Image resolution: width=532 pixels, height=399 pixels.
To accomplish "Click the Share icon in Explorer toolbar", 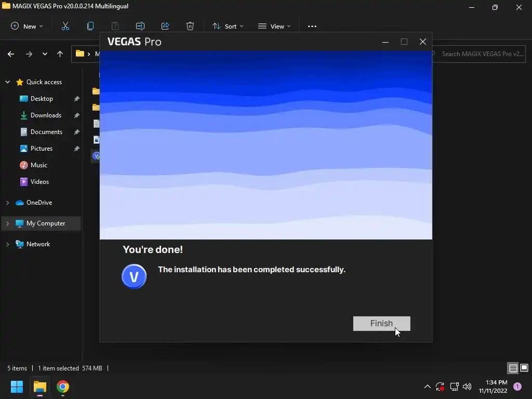I will 165,26.
